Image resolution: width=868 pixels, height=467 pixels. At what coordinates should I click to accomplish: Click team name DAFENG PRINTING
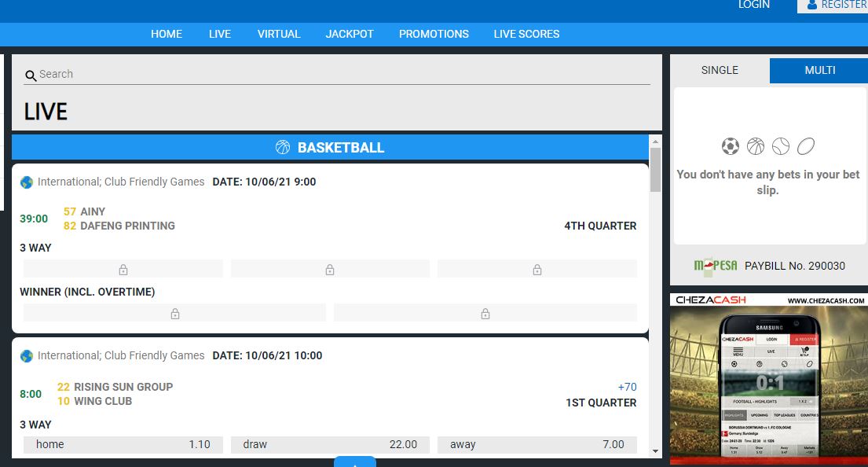point(127,226)
